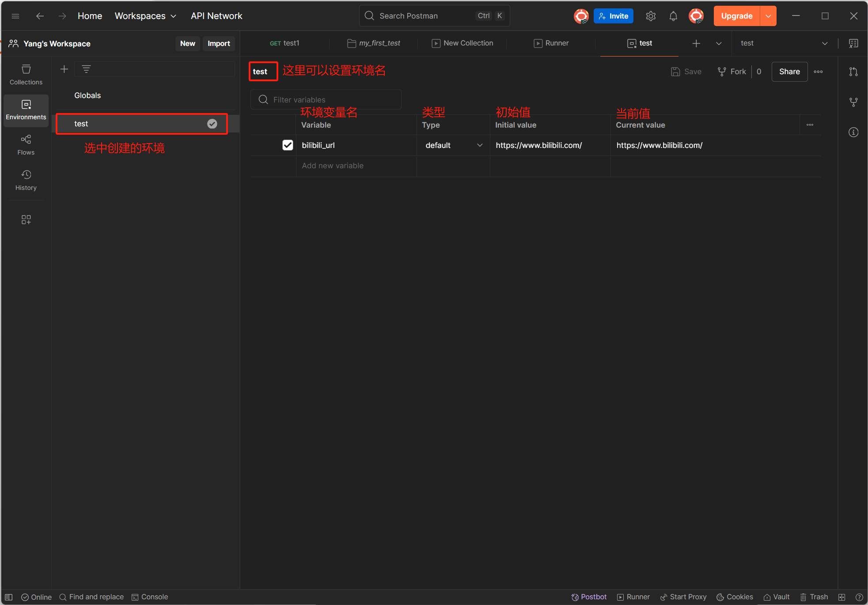Open a new tab with plus icon
The width and height of the screenshot is (868, 605).
696,43
